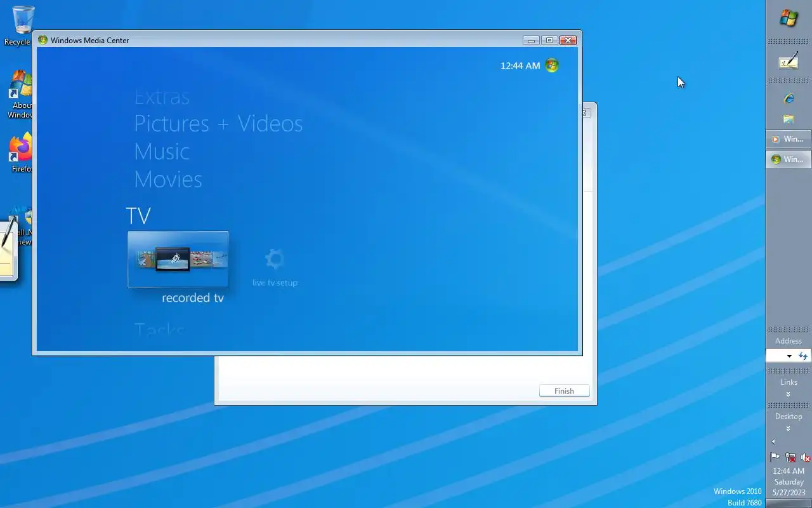Viewport: 812px width, 508px height.
Task: Click the 12:44 AM time in Media Center
Action: [x=520, y=66]
